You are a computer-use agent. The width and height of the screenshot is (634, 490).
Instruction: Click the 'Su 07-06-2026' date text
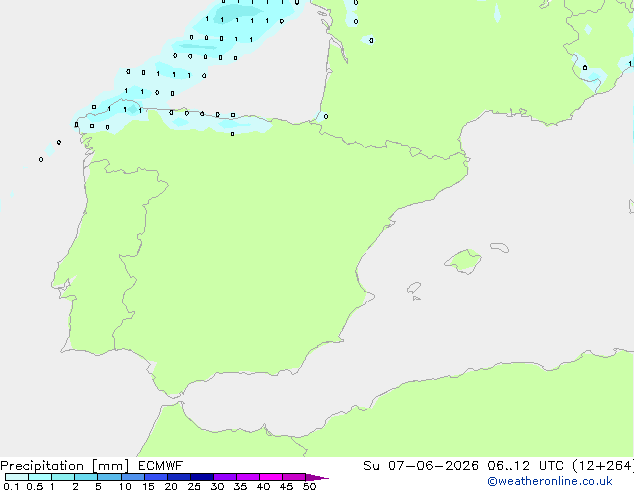(x=421, y=465)
